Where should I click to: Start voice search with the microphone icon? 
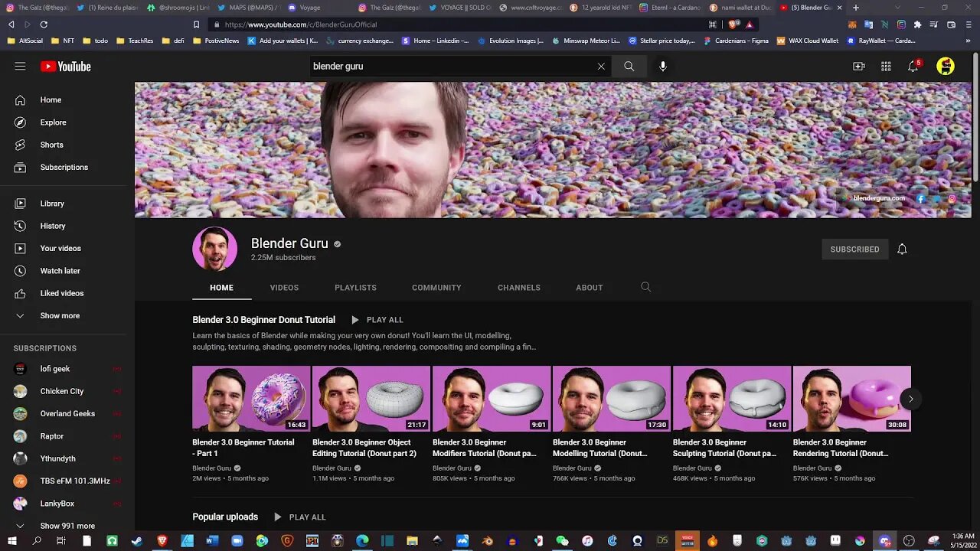pyautogui.click(x=663, y=67)
